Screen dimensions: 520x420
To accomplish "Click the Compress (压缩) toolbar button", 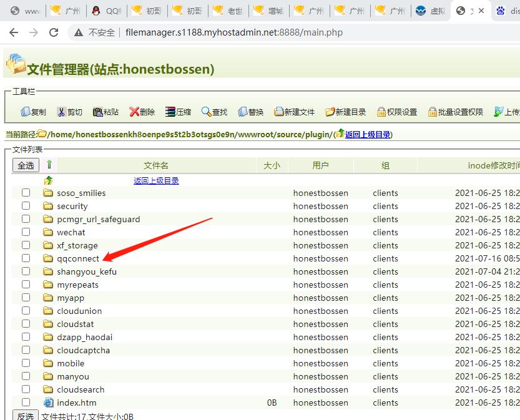I will coord(178,112).
